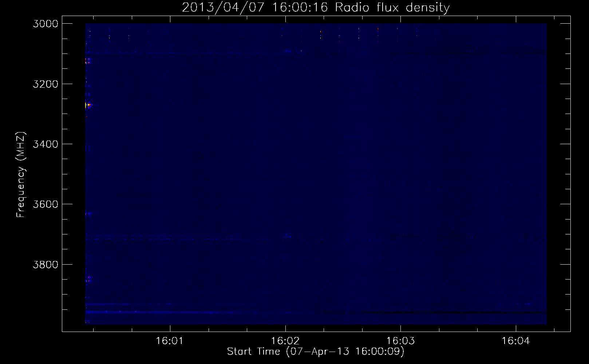Screen dimensions: 589x364
Task: Click the 3000 frequency tick label
Action: point(46,24)
